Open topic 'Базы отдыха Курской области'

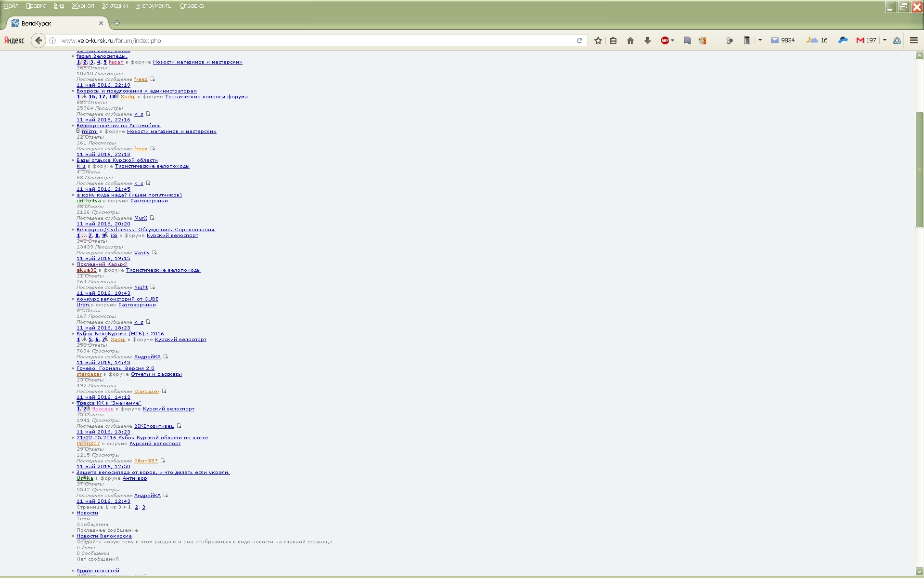click(x=117, y=160)
